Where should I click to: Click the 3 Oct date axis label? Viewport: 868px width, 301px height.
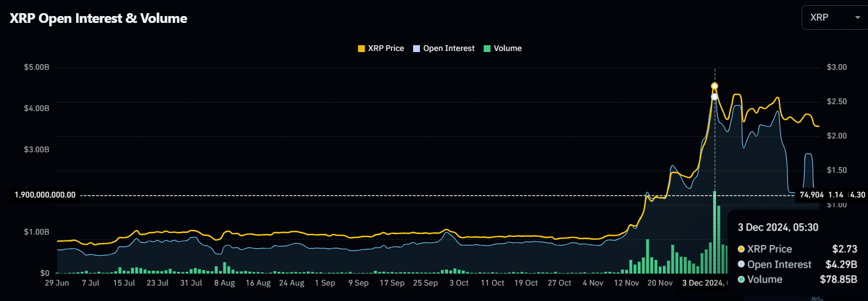(x=459, y=283)
